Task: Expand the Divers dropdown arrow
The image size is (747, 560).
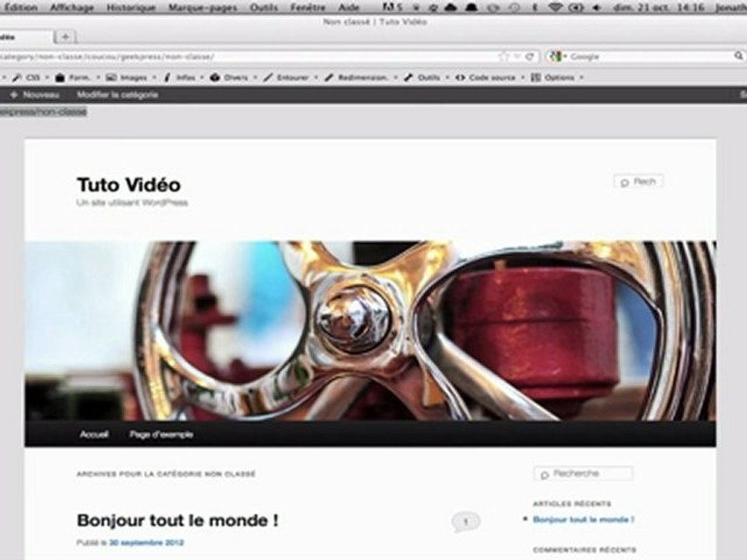Action: (x=255, y=77)
